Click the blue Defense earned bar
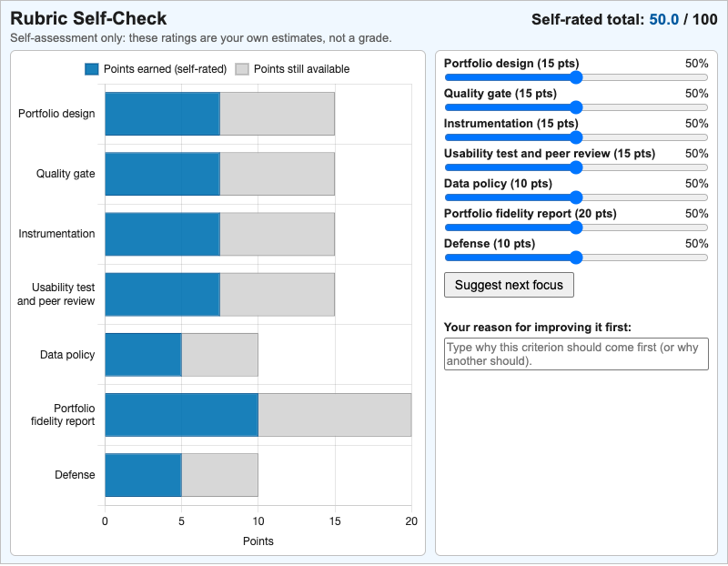Screen dimensions: 728x566 click(x=144, y=475)
